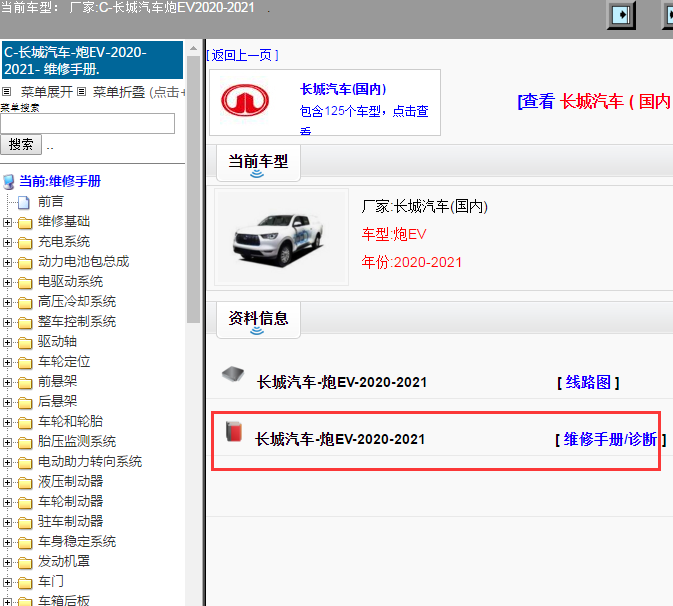Click the 发动机罩 folder icon
Viewport: 673px width, 606px height.
coord(25,563)
